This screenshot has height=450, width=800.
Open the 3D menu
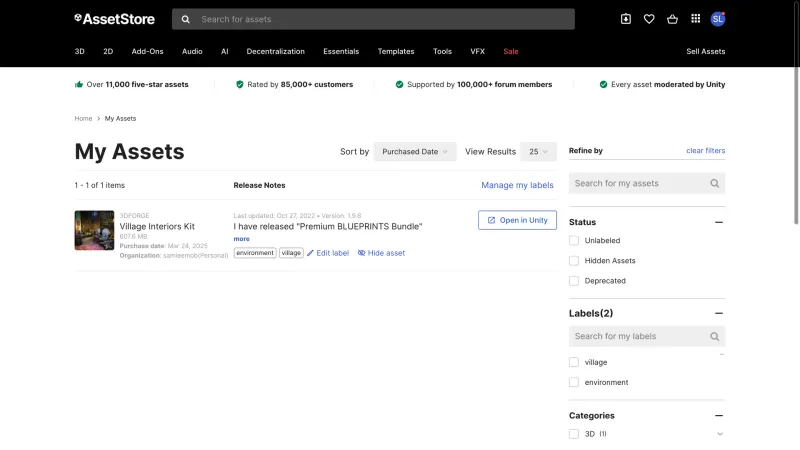[x=80, y=52]
